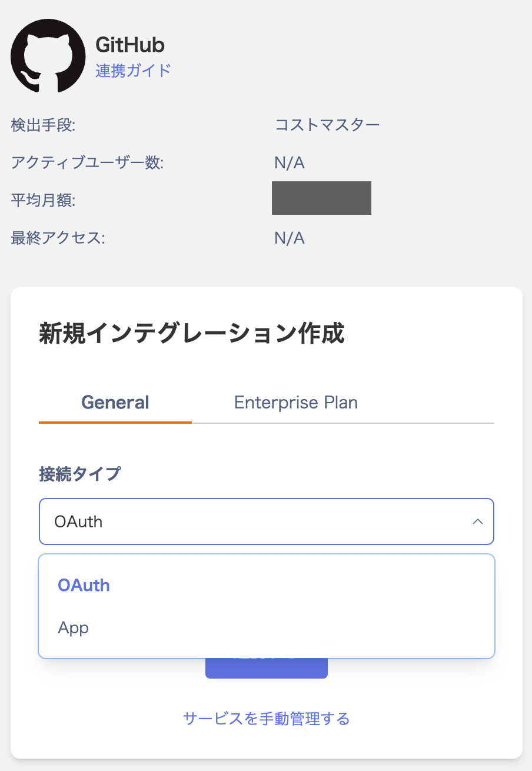
Task: Click the 新規インテグレーション作成 heading
Action: pos(191,334)
